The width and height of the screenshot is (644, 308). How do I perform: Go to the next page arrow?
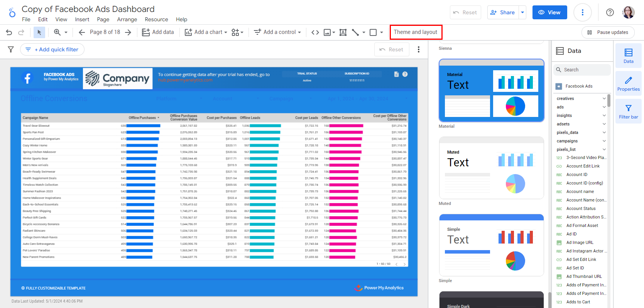128,32
